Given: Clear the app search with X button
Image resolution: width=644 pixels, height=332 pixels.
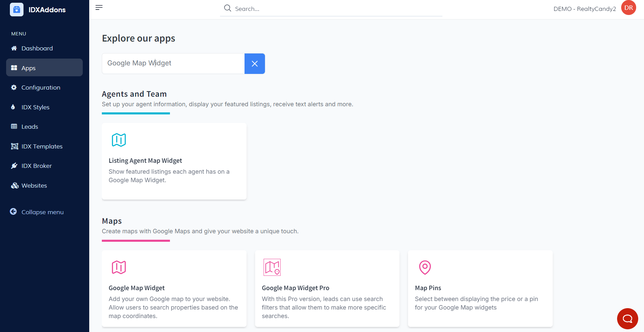Looking at the screenshot, I should coord(254,64).
